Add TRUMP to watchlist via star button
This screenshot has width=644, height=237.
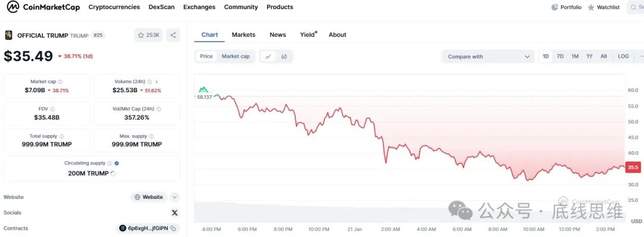148,35
